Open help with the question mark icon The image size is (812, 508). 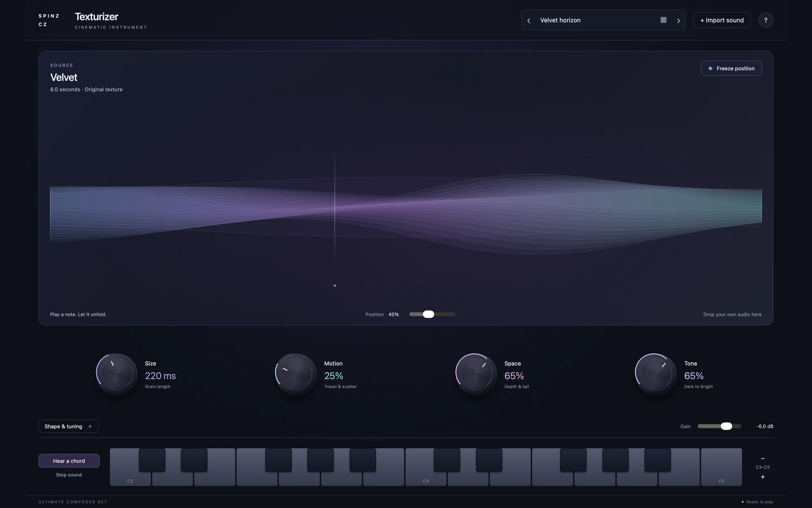[x=766, y=20]
